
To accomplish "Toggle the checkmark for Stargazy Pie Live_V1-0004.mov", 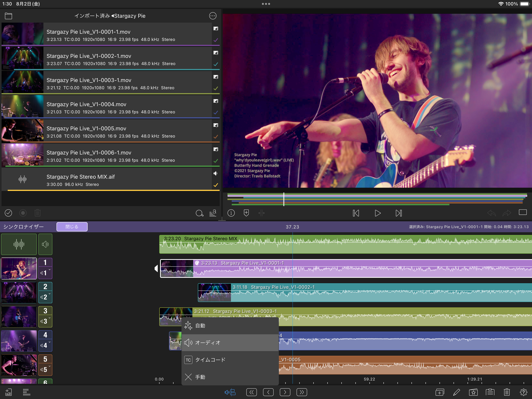I will click(x=216, y=112).
